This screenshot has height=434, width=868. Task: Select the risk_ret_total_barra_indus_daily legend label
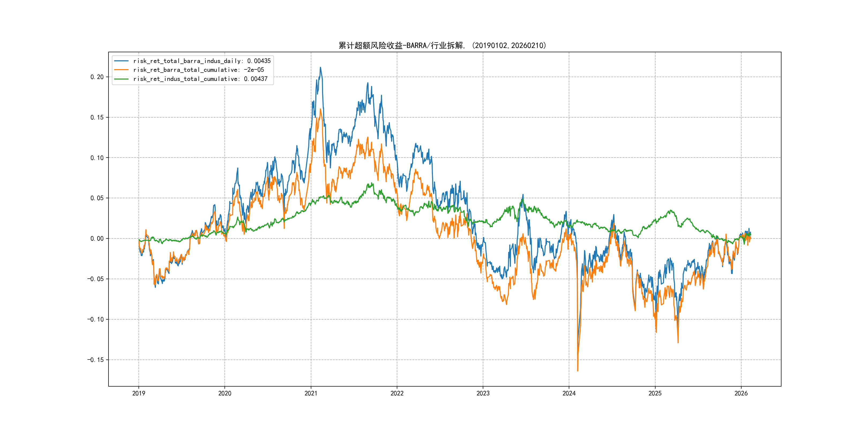click(x=202, y=61)
